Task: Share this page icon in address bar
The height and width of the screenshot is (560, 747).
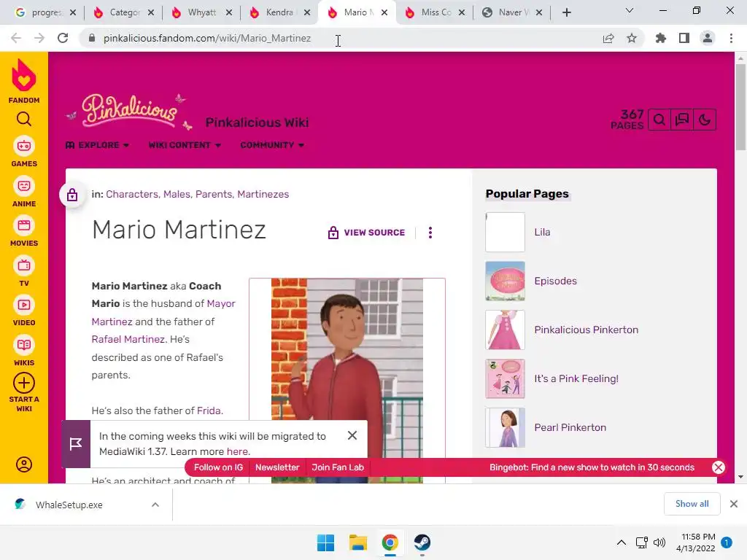Action: (608, 38)
